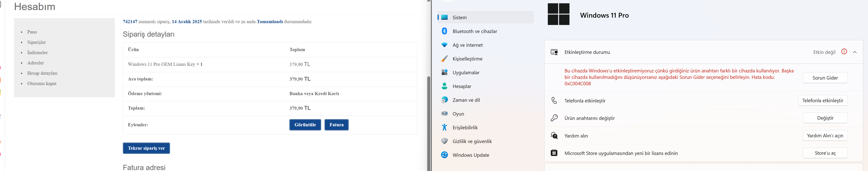
Task: Click the Microsoft Store uygulamasından yeni lisans text
Action: pos(621,153)
